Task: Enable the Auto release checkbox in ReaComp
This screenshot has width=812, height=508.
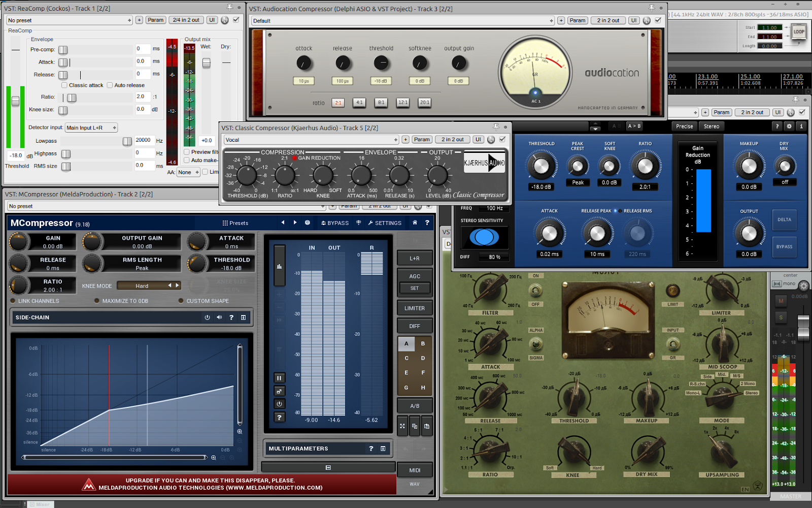Action: point(110,85)
